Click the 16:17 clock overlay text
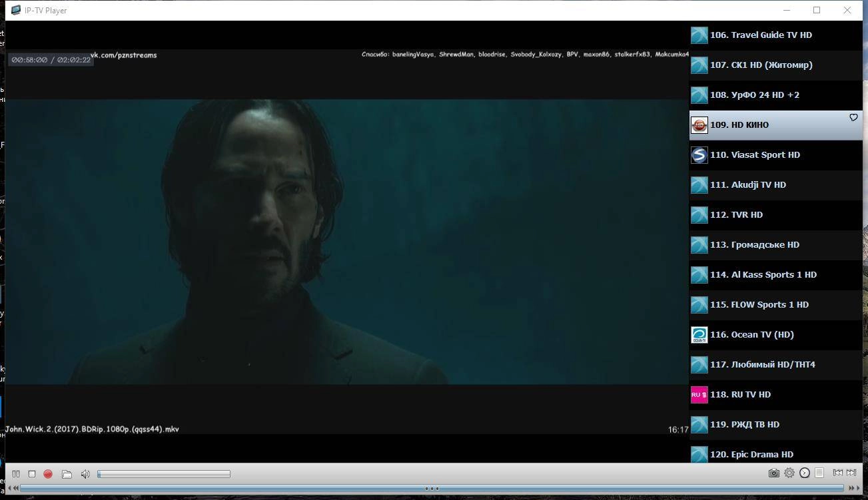 [678, 430]
